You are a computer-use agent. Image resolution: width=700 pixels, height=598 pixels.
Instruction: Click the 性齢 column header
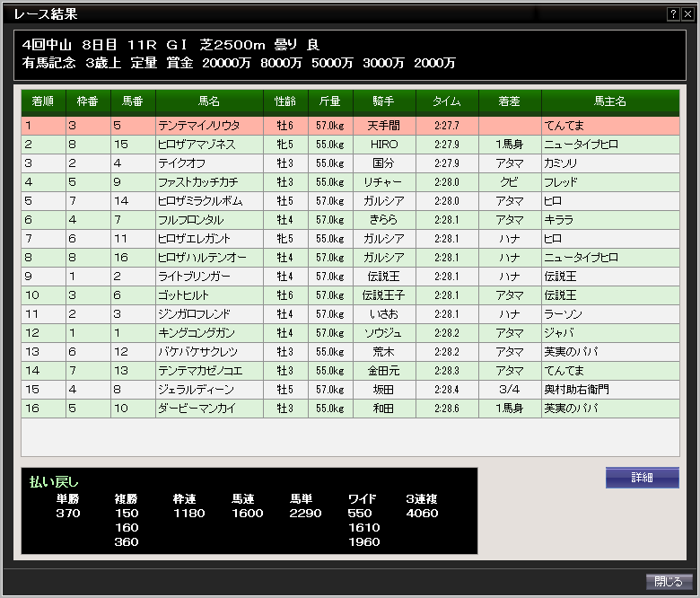285,102
